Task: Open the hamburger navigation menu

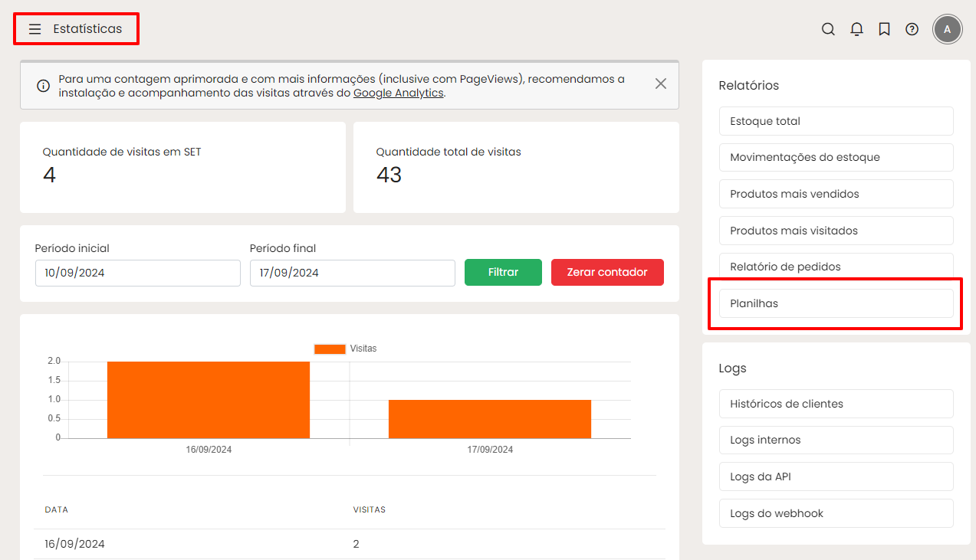Action: click(x=35, y=29)
